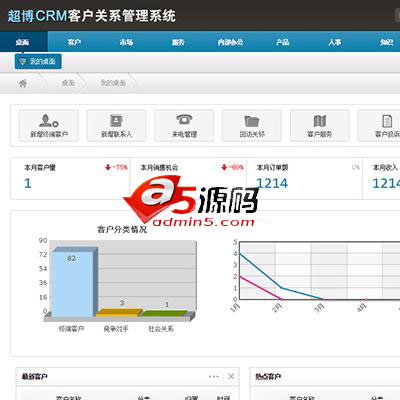Image resolution: width=400 pixels, height=400 pixels.
Task: Switch to the 内部办公 main tab
Action: coord(230,42)
